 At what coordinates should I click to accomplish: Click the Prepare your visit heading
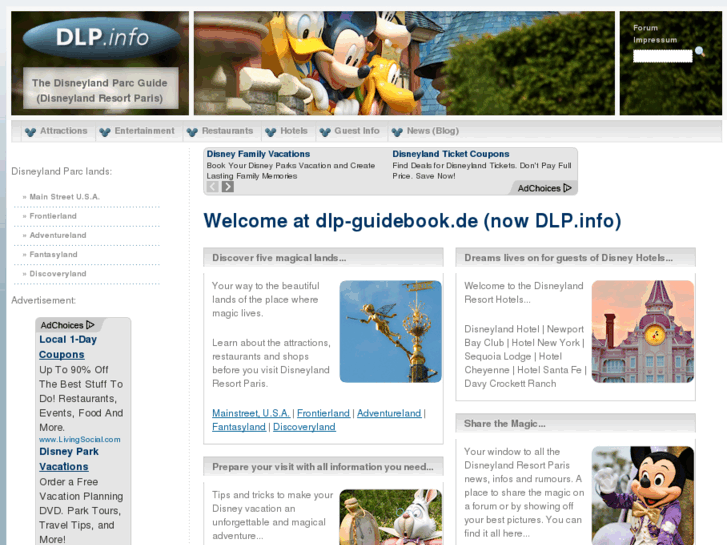click(x=323, y=467)
